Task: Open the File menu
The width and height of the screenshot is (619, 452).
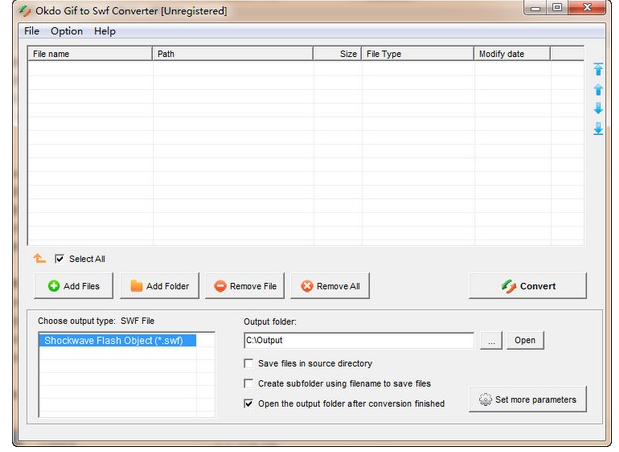Action: (32, 31)
